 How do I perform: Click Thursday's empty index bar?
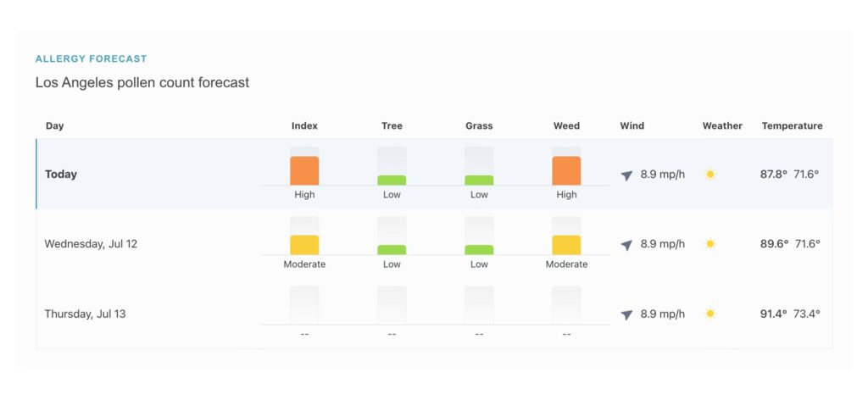(x=304, y=305)
